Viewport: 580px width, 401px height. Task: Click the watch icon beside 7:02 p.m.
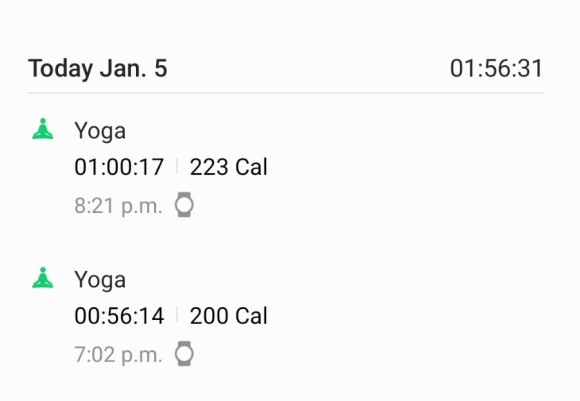click(184, 354)
